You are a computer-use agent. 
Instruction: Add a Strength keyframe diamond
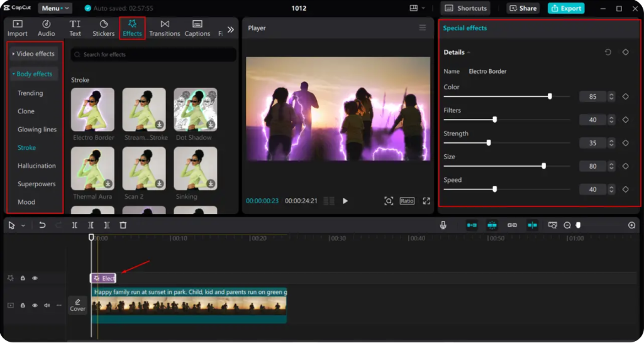[625, 143]
